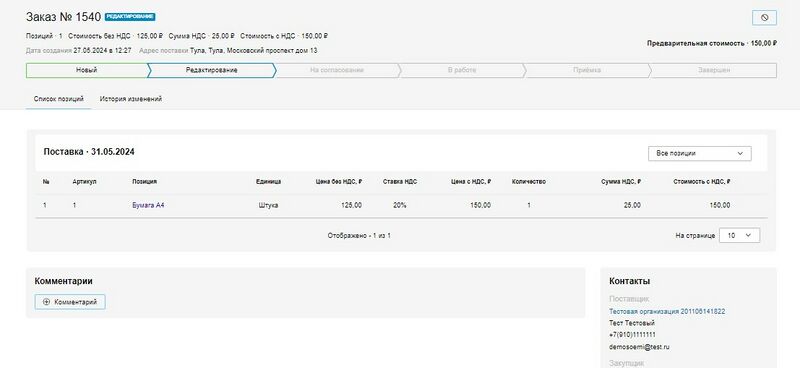Click the cancel order icon button
The width and height of the screenshot is (800, 368).
point(764,17)
